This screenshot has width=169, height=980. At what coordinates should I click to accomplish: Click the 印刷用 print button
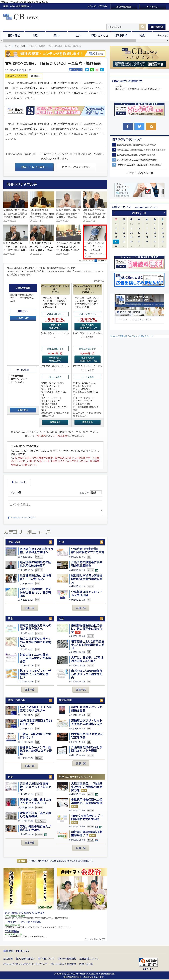[36, 76]
